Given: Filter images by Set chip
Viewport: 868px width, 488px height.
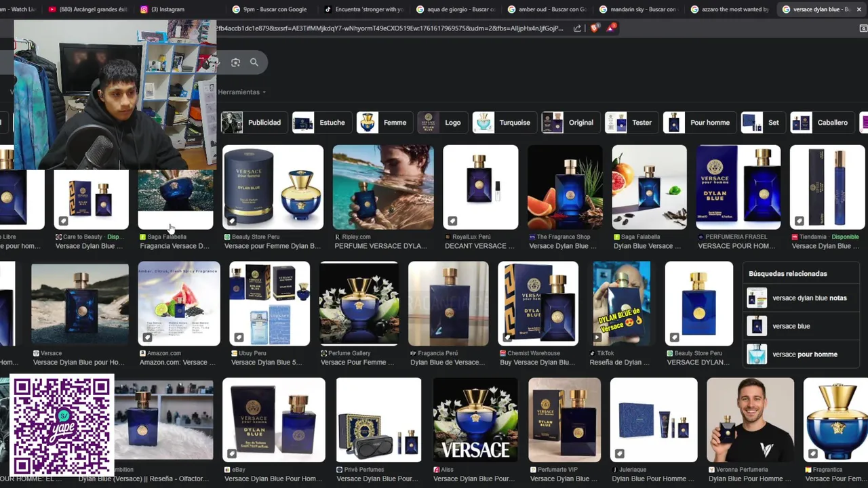Looking at the screenshot, I should pyautogui.click(x=763, y=123).
